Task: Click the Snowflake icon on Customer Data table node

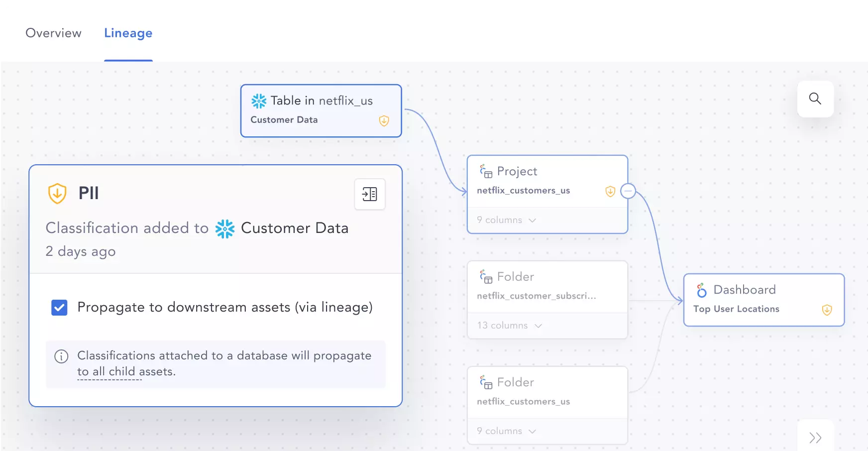Action: [x=259, y=101]
